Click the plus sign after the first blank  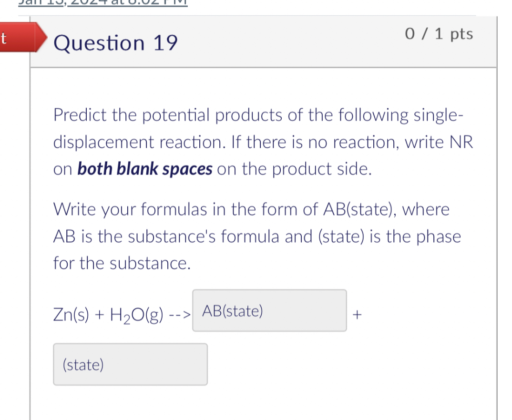357,314
